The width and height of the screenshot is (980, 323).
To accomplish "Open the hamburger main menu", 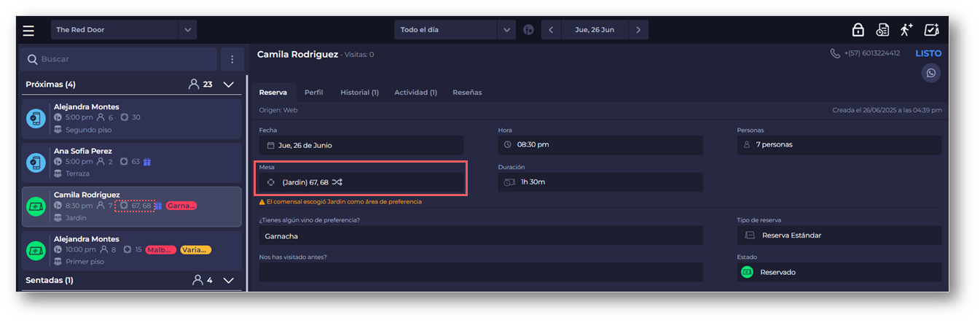I will (28, 30).
